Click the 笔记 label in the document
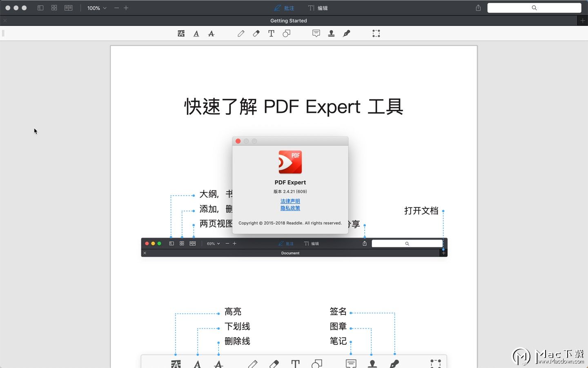Screen dimensions: 588x368 338,341
